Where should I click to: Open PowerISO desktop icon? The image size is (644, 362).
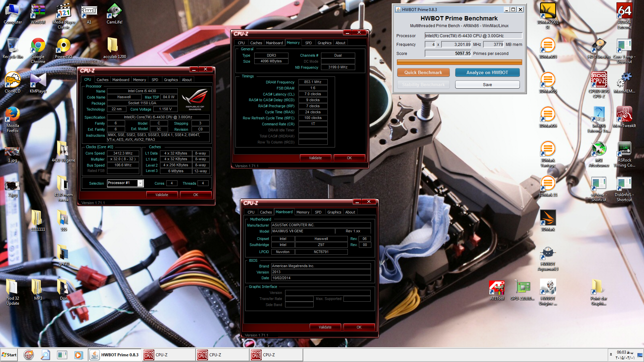[x=63, y=48]
